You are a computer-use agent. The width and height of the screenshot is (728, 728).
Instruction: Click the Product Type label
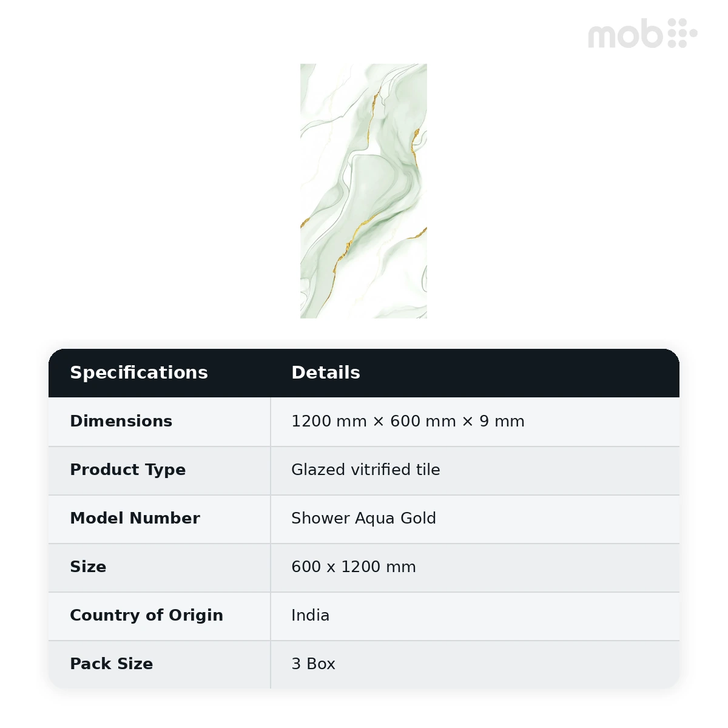pos(128,470)
